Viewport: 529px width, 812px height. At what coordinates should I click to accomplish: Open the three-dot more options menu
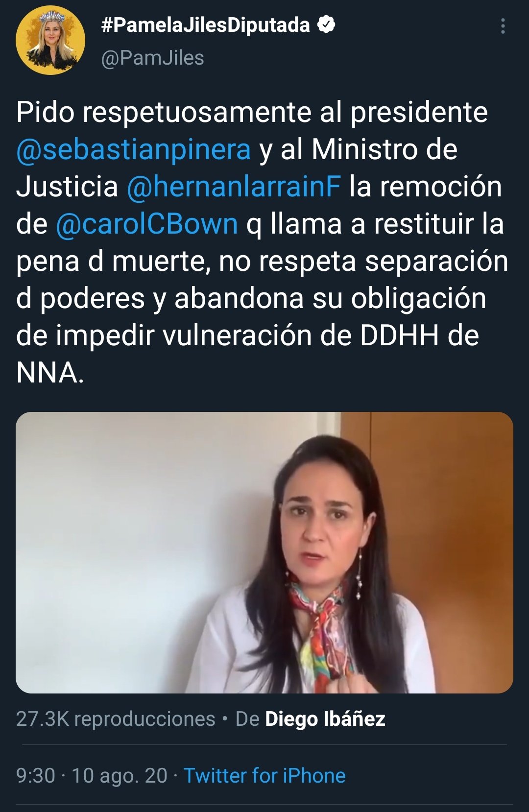point(503,26)
